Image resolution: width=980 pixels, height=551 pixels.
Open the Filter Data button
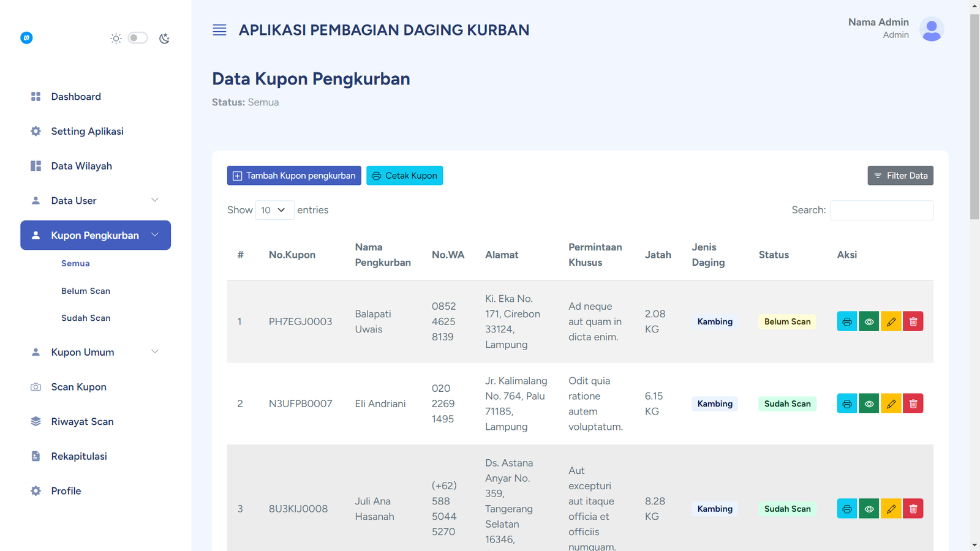pyautogui.click(x=900, y=176)
